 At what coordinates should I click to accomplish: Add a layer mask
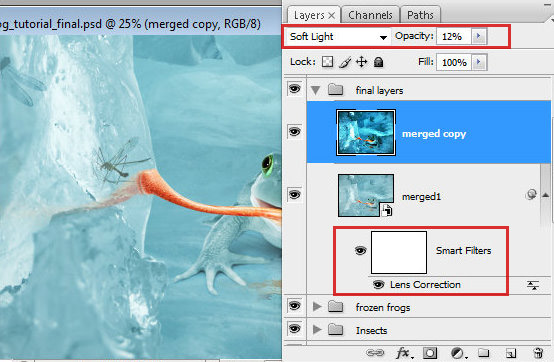point(430,353)
